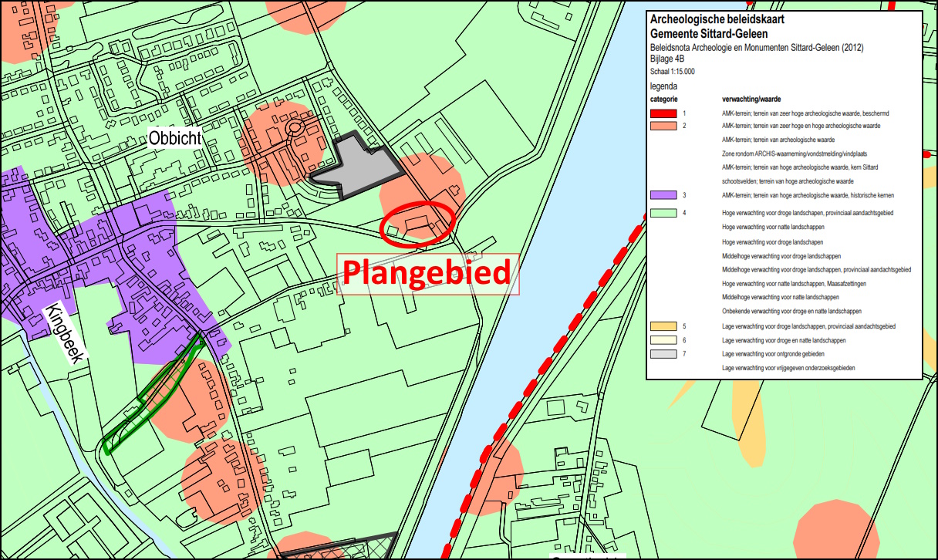Click the red category 1 legend swatch
938x560 pixels.
point(663,112)
